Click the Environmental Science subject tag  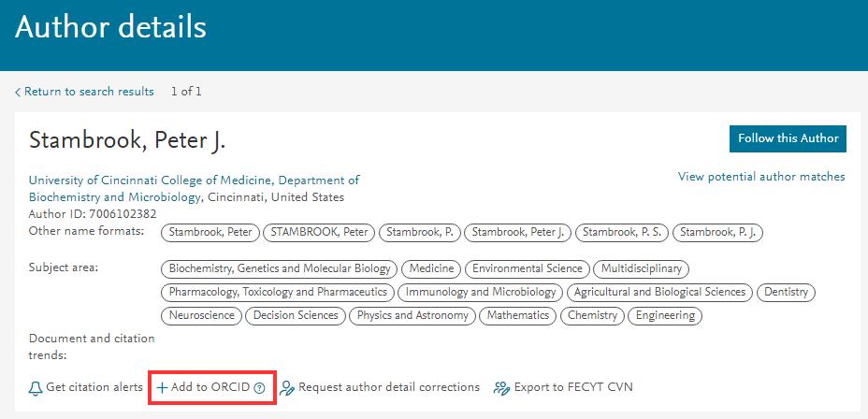528,268
